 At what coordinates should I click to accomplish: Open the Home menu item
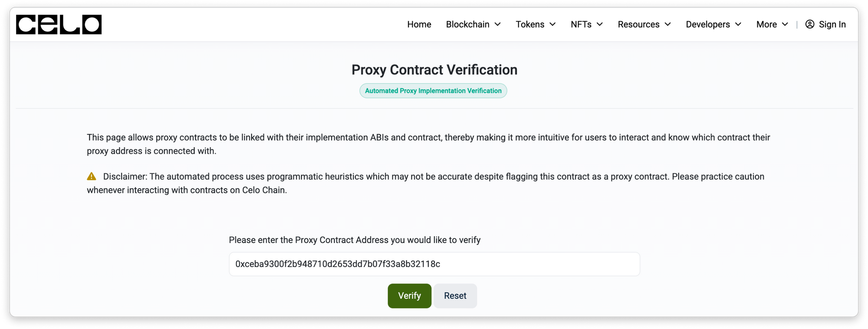[x=419, y=24]
